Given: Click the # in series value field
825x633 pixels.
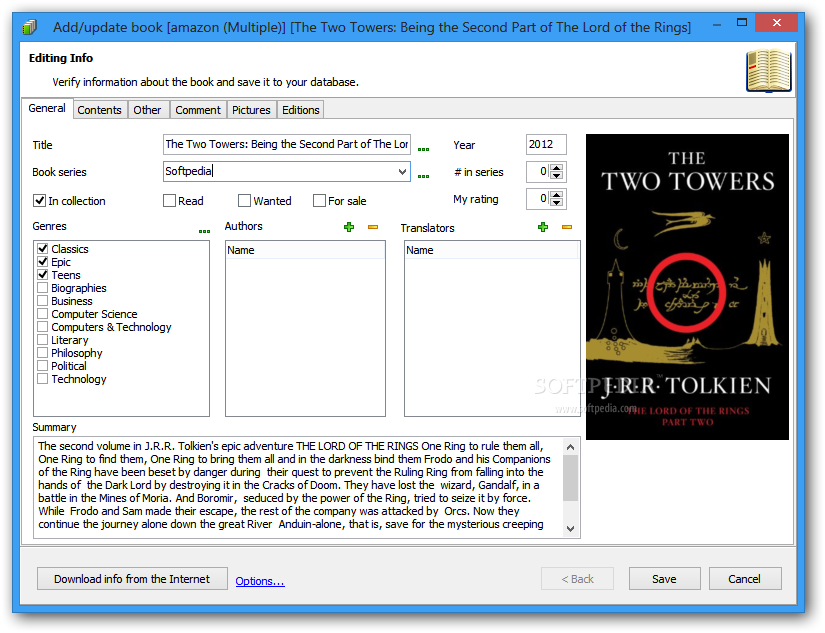Looking at the screenshot, I should tap(538, 172).
